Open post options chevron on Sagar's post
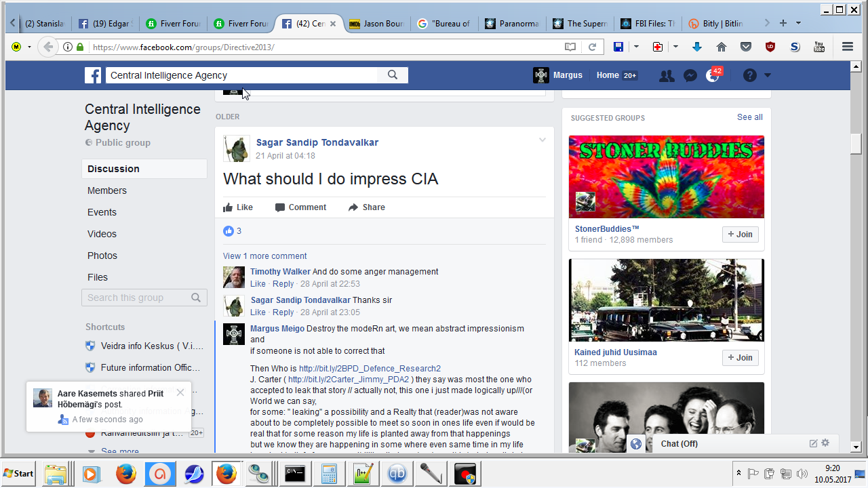868x488 pixels. tap(542, 140)
